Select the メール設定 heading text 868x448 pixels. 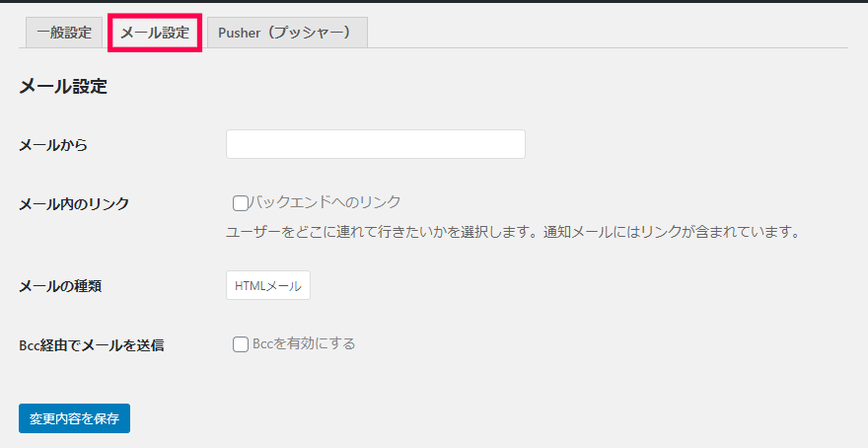point(63,87)
